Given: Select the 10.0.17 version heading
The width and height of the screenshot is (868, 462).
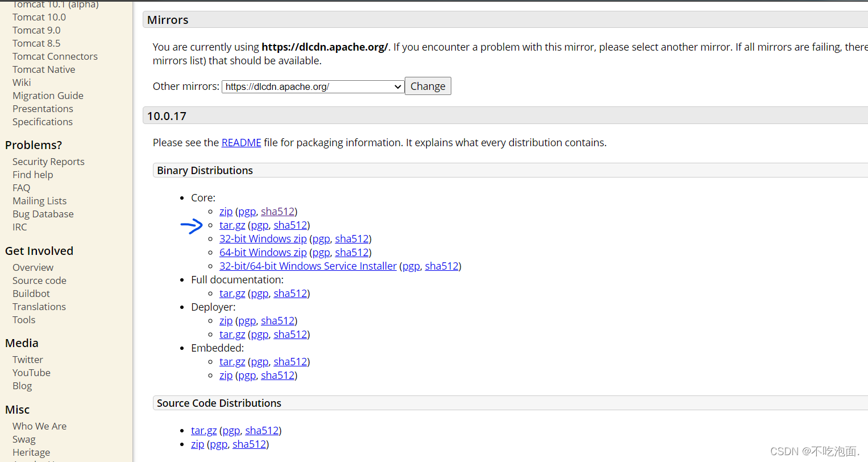Looking at the screenshot, I should click(x=167, y=116).
